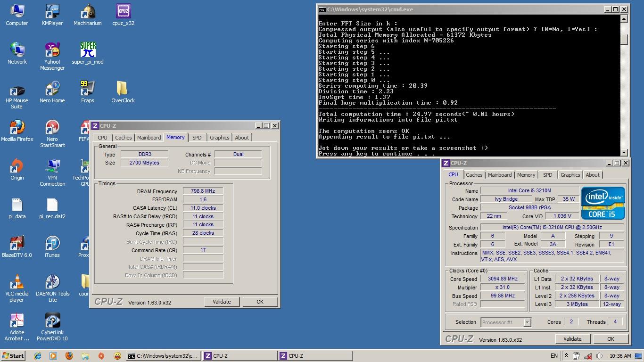Open the Adobe Acrobat desktop shortcut
Screen dimensions: 644x362
click(17, 327)
